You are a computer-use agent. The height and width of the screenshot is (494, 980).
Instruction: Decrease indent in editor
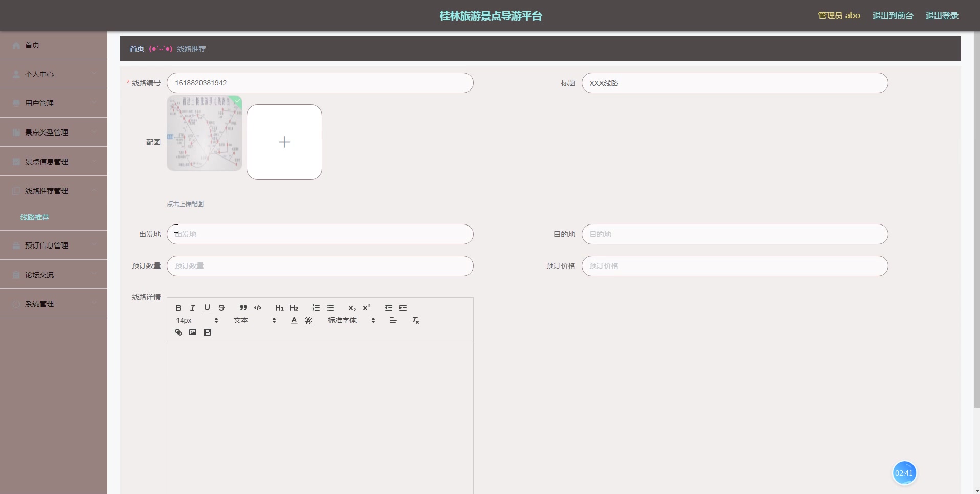point(388,308)
